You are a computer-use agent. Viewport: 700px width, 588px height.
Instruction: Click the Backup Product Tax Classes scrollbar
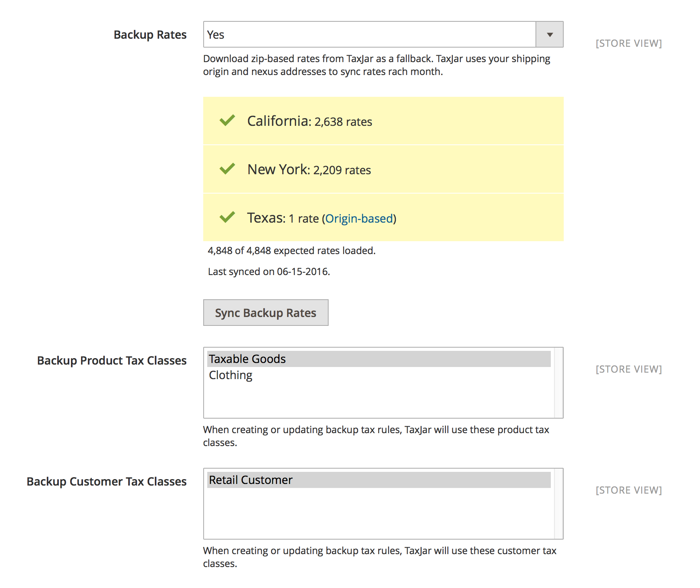(558, 383)
